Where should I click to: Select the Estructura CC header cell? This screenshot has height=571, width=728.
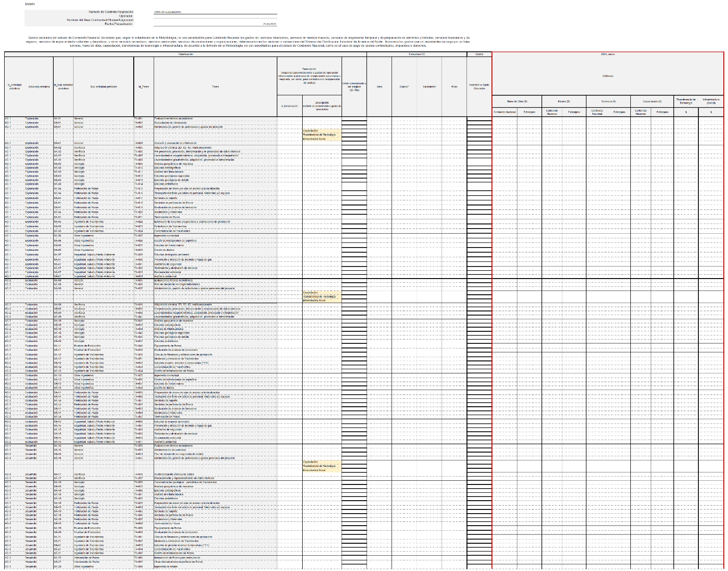[417, 54]
